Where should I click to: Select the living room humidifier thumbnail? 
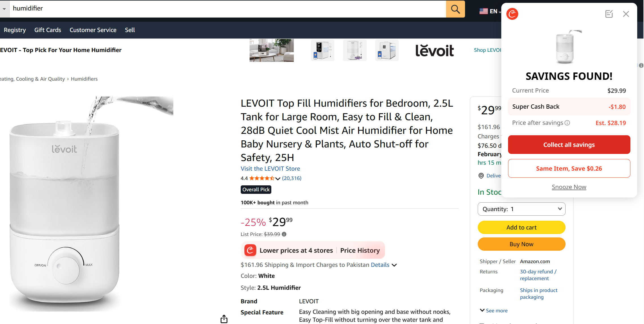pos(272,50)
